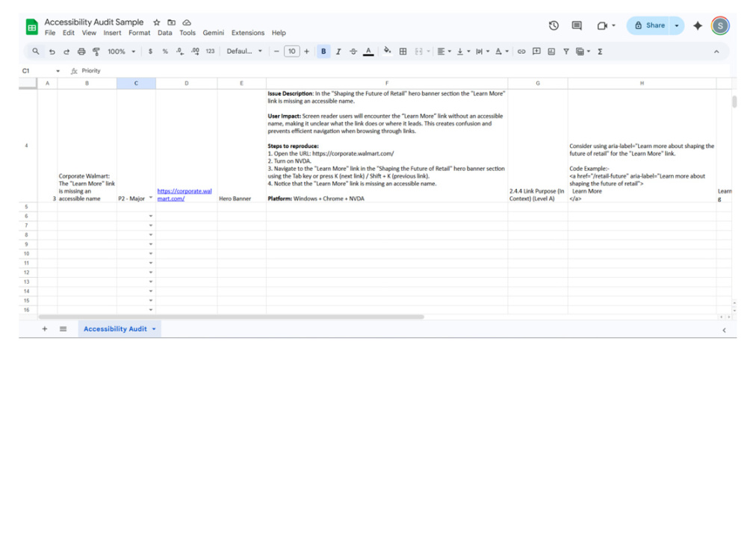Click the Google Sheets home logo
Screen dimensions: 747x560
(x=32, y=27)
